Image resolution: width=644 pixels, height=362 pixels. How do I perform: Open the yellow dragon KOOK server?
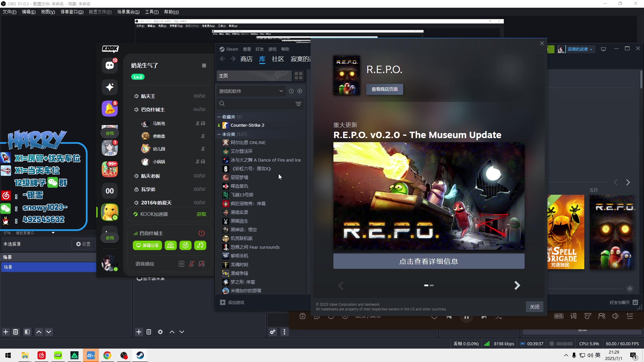tap(110, 212)
